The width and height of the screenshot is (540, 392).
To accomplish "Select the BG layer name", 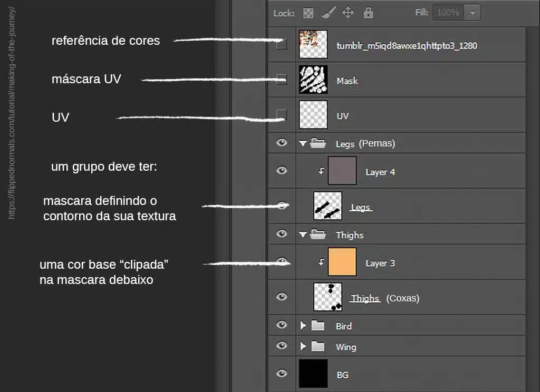I will pos(342,375).
